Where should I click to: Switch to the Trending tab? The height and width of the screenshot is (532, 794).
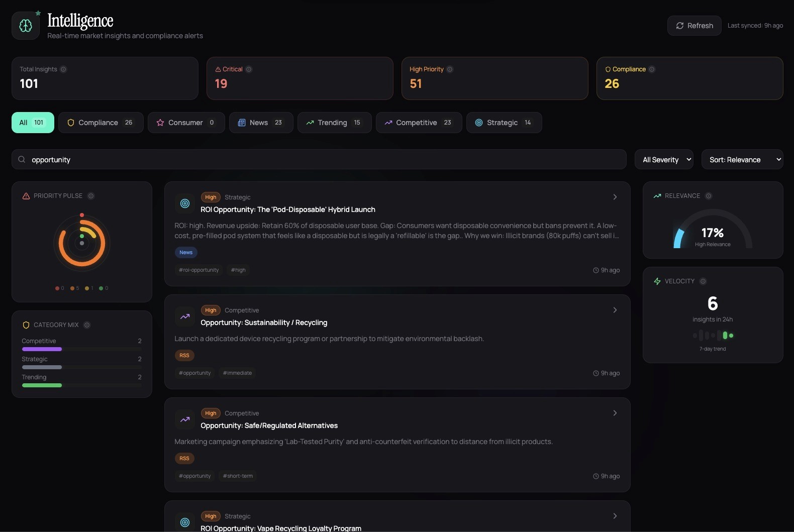pyautogui.click(x=335, y=123)
